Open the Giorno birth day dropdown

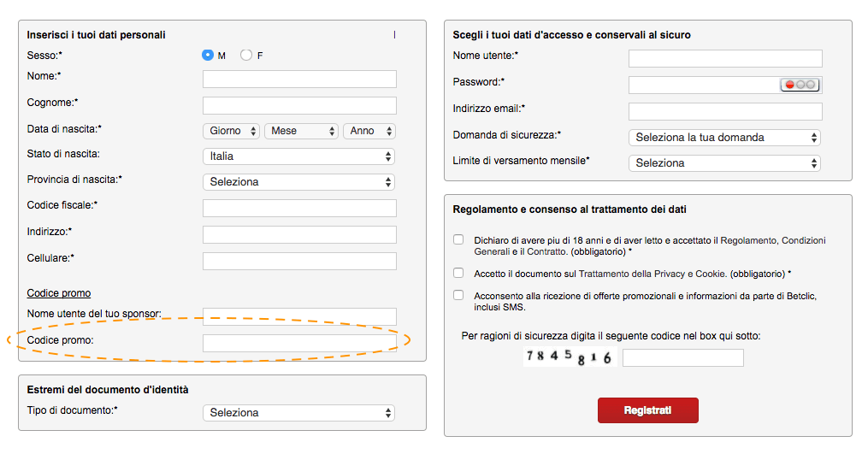pos(231,131)
